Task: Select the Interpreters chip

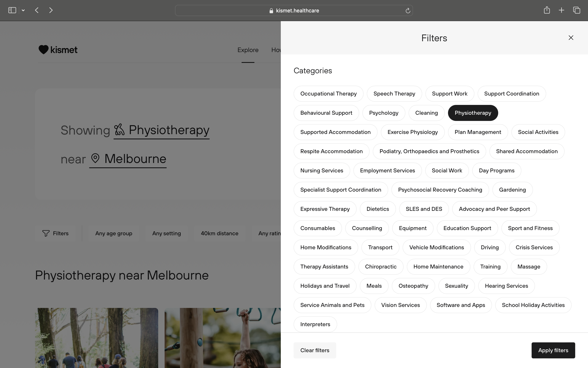Action: [315, 324]
